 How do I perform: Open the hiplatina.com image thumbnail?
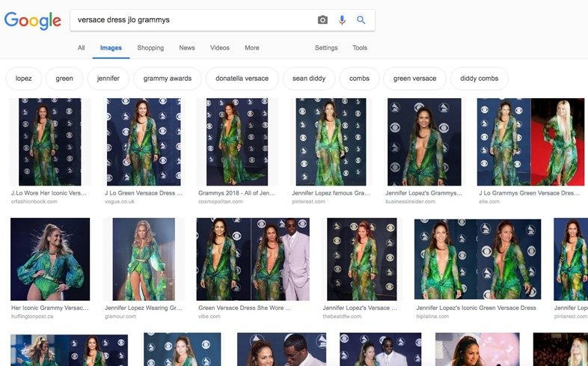[477, 259]
